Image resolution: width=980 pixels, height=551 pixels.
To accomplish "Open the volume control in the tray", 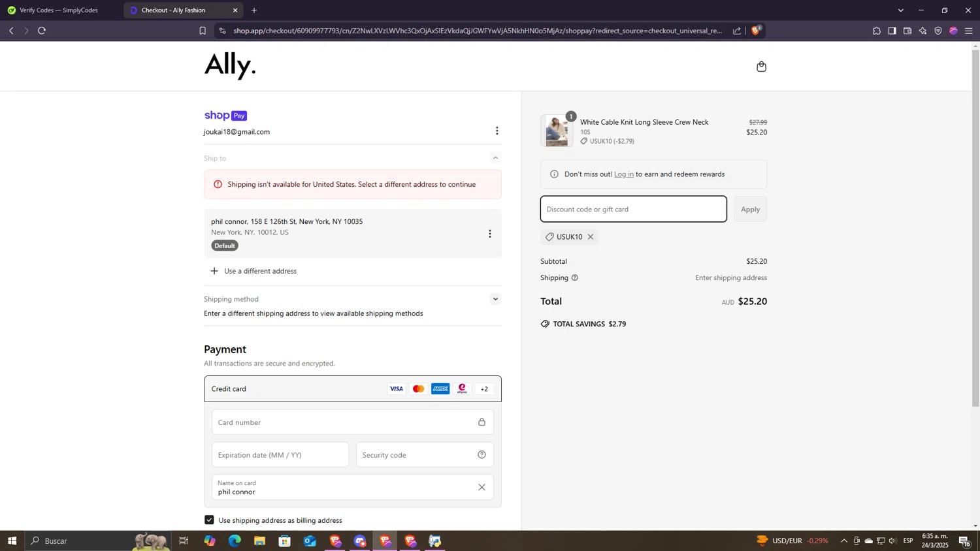I will pos(892,541).
